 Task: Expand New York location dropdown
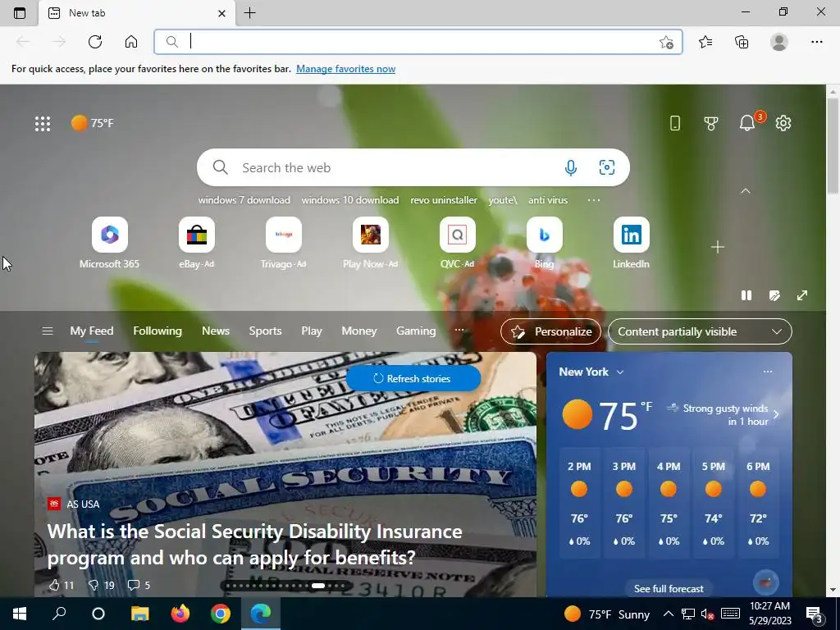pyautogui.click(x=620, y=372)
